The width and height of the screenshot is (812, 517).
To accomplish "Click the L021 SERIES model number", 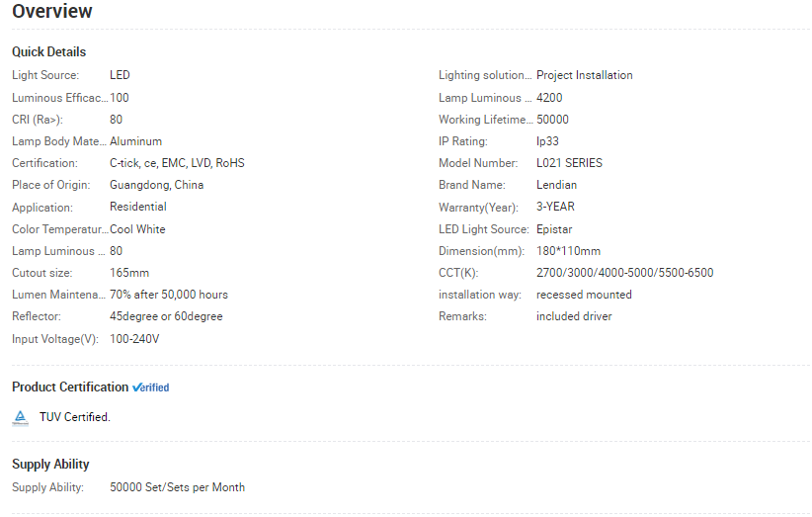I will click(569, 163).
